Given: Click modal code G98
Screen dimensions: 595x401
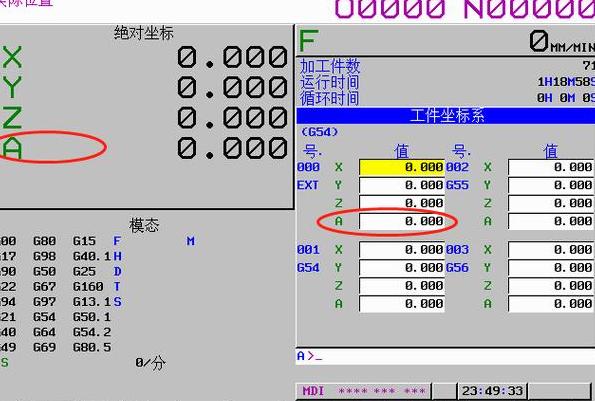Looking at the screenshot, I should pos(45,256).
